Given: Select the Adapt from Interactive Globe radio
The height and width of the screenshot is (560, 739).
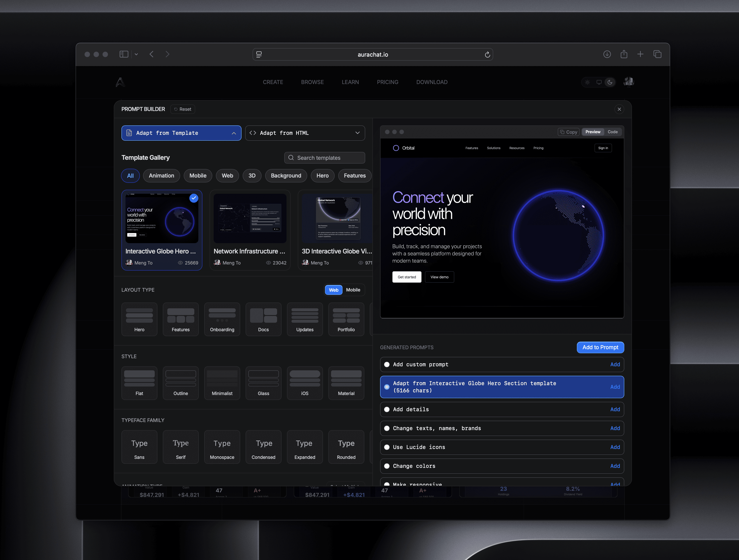Looking at the screenshot, I should click(387, 387).
